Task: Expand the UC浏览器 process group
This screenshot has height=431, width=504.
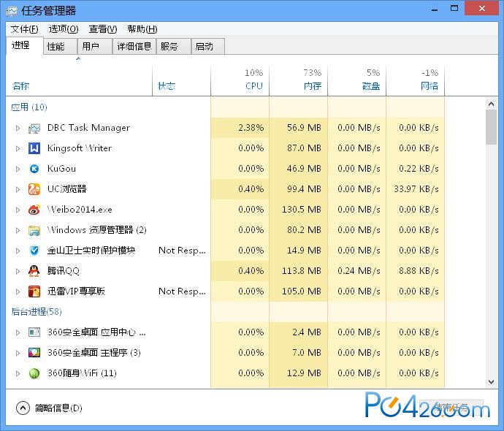Action: [x=18, y=189]
